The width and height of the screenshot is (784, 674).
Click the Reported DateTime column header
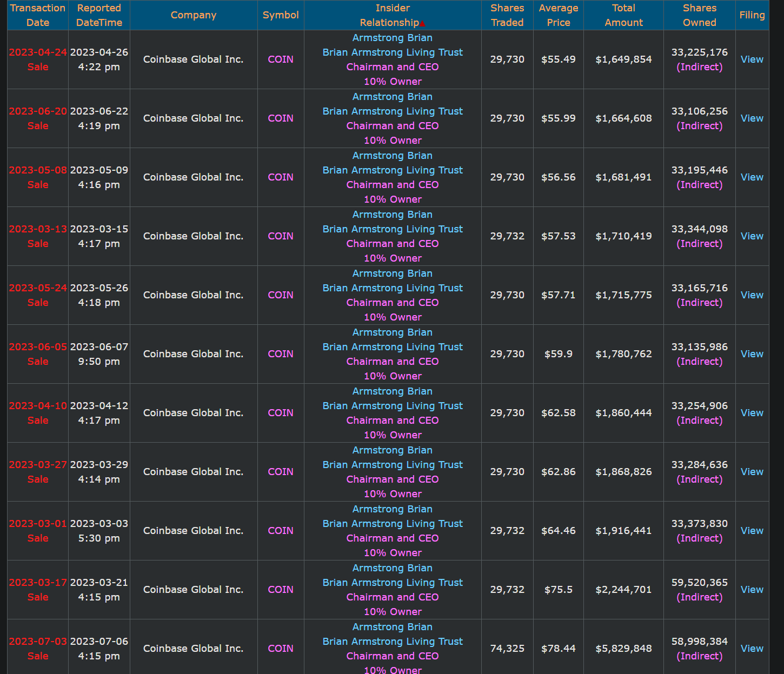tap(99, 15)
